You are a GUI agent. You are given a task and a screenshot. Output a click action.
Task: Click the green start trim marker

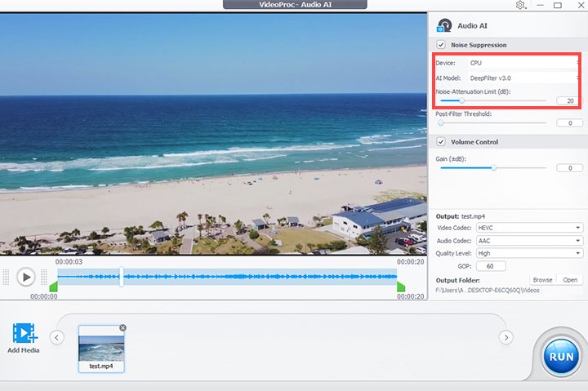click(54, 287)
